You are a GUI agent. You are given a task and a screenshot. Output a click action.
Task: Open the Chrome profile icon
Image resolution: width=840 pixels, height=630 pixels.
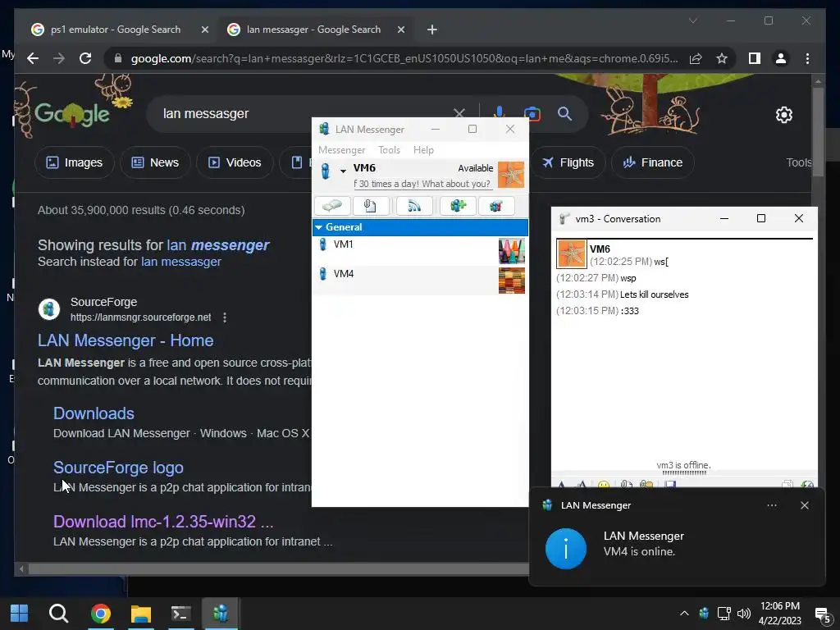pos(781,58)
